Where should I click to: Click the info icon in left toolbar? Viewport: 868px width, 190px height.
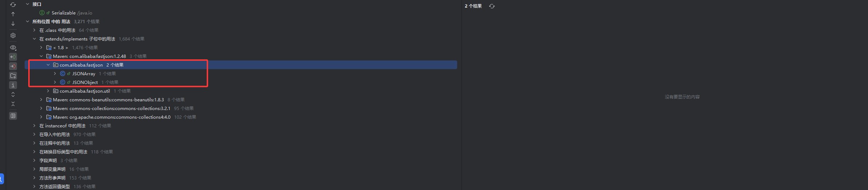tap(13, 85)
